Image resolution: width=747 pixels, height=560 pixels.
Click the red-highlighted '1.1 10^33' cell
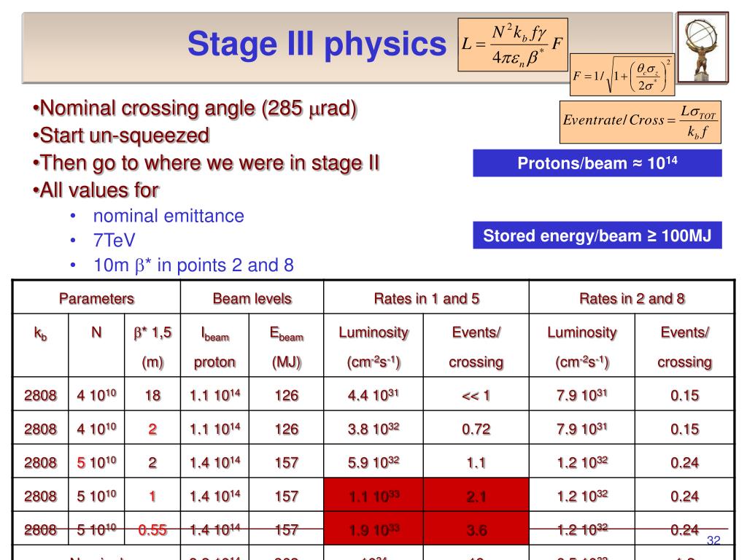tap(373, 496)
